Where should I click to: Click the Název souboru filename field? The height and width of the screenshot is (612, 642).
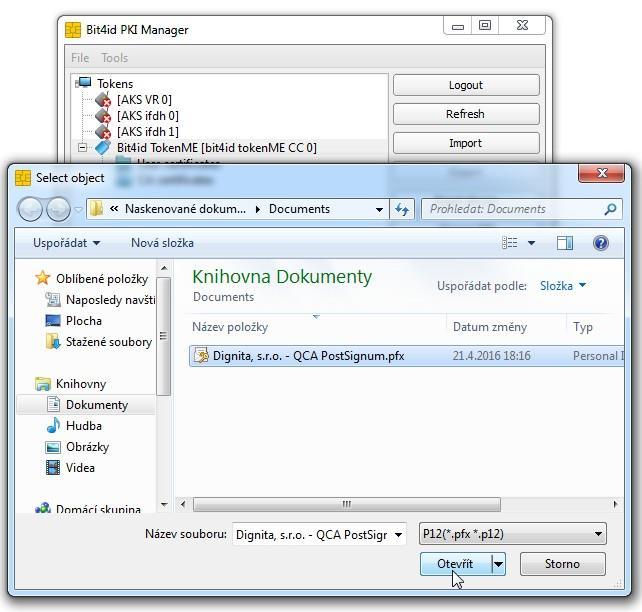(311, 535)
